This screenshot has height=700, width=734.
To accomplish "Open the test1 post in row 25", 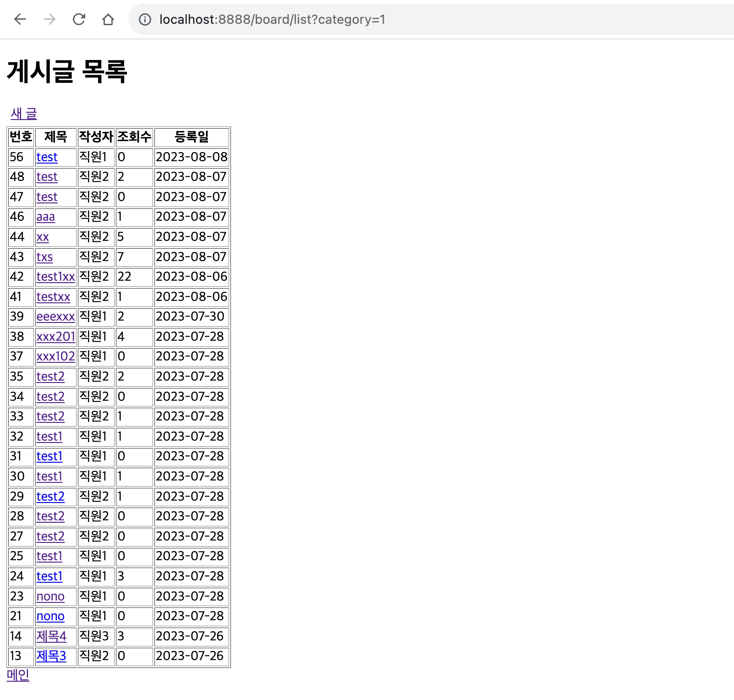I will (49, 556).
